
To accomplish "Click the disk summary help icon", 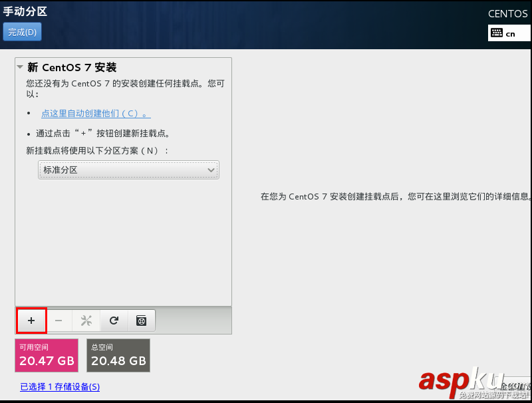I will tap(142, 321).
